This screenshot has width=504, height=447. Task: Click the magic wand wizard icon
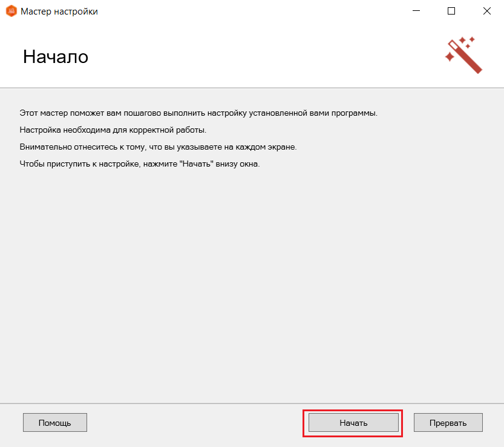point(464,55)
